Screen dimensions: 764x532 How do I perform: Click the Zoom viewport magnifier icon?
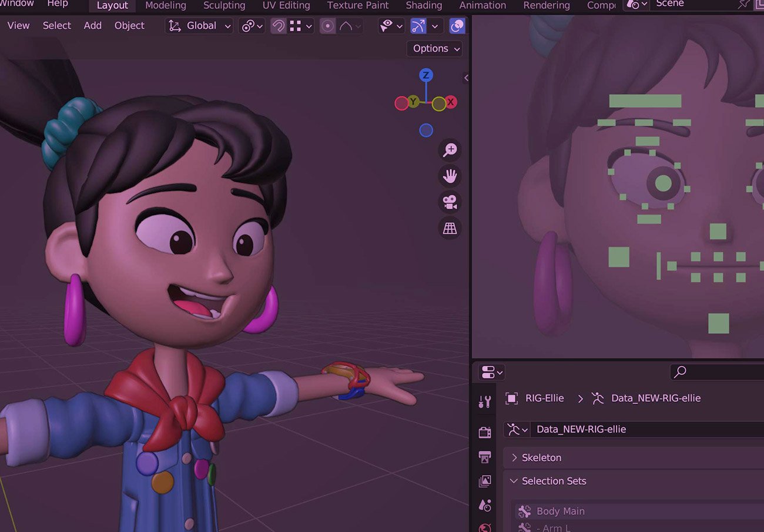(450, 150)
